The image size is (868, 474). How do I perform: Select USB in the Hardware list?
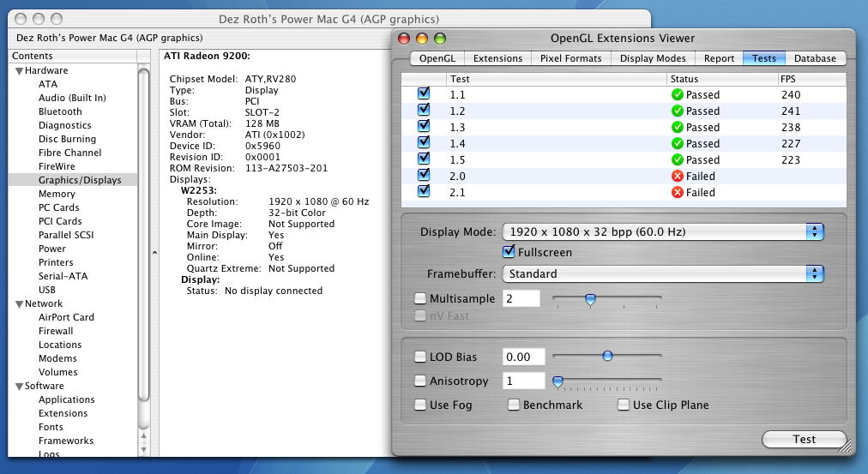coord(47,290)
